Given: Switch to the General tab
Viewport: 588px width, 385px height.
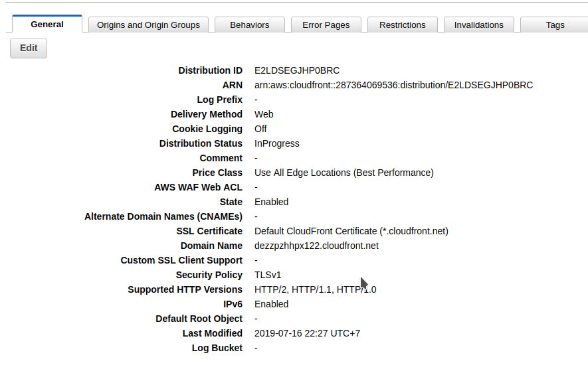Looking at the screenshot, I should coord(47,25).
